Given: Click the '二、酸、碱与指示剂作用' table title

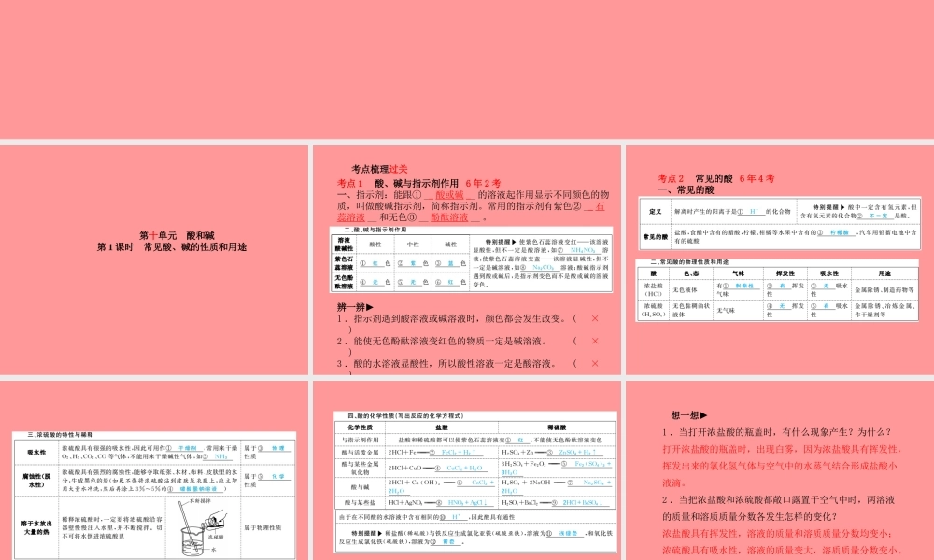Looking at the screenshot, I should (x=375, y=230).
